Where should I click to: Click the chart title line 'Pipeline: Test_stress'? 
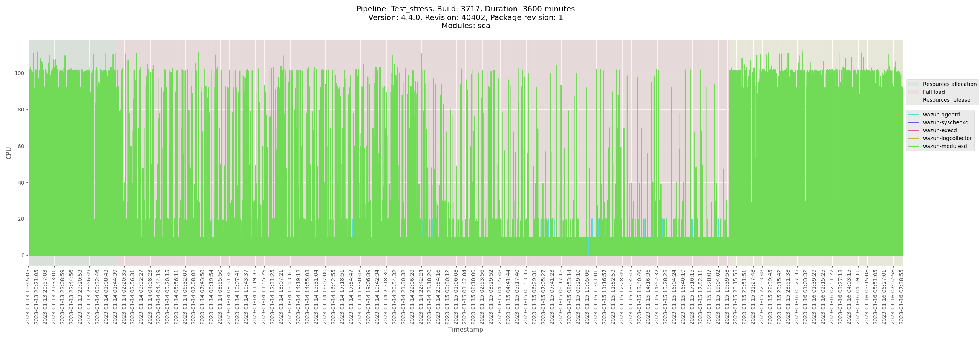465,9
